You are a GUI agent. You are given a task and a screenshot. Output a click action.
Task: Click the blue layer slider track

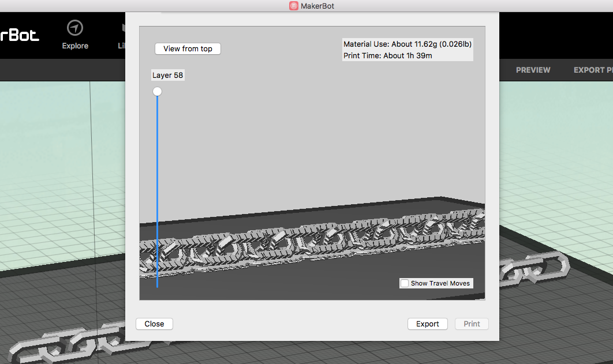[x=157, y=192]
